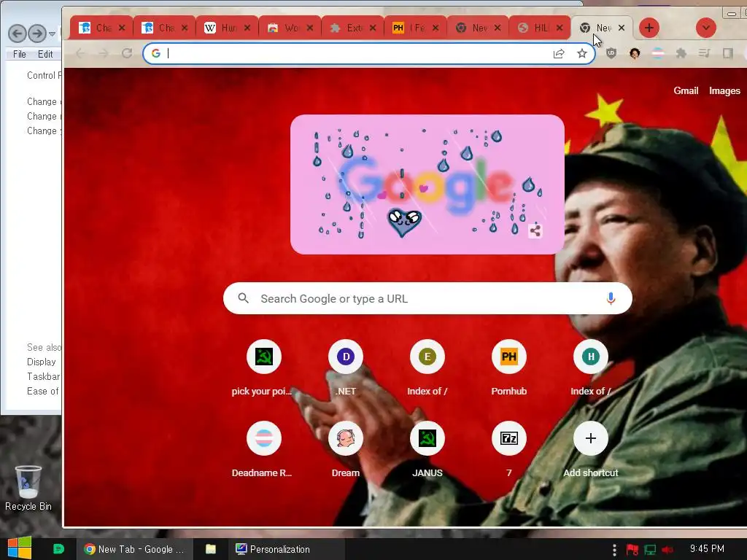Close the 'HIL' tab
This screenshot has height=560, width=747.
(x=560, y=28)
